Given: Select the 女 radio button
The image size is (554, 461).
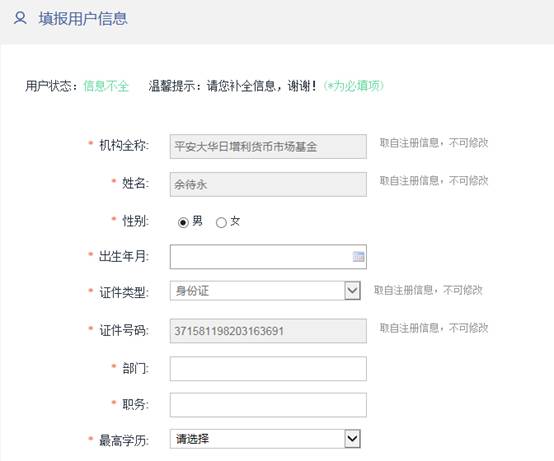Looking at the screenshot, I should tap(221, 223).
